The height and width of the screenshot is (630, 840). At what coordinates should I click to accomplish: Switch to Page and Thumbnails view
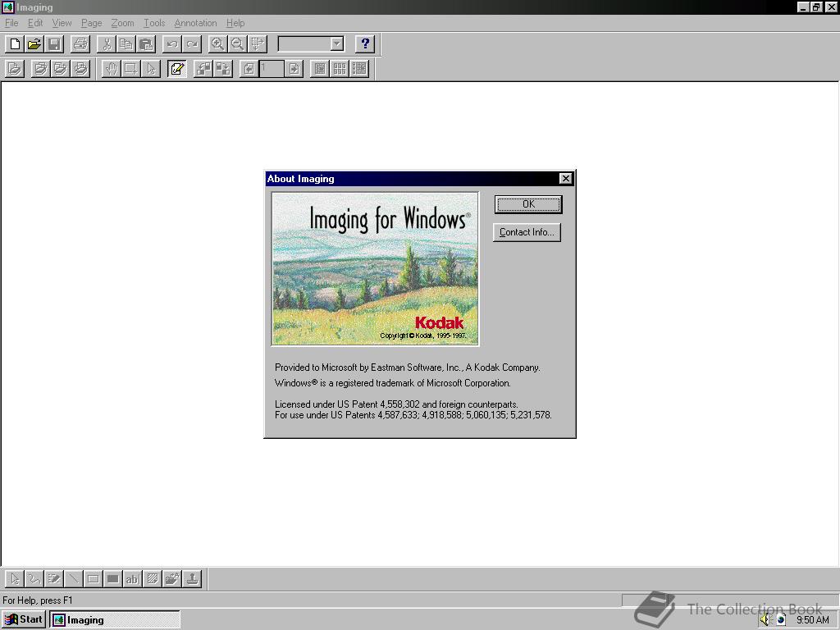(x=359, y=69)
